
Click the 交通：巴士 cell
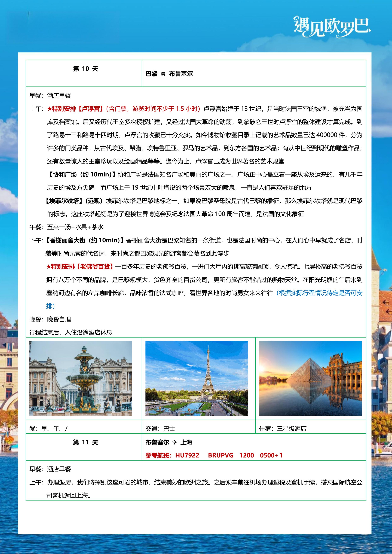[x=160, y=429]
